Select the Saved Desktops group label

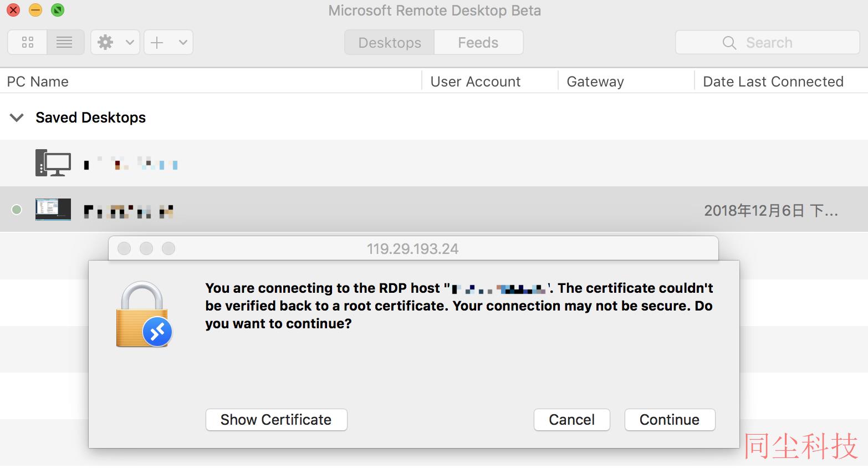90,118
